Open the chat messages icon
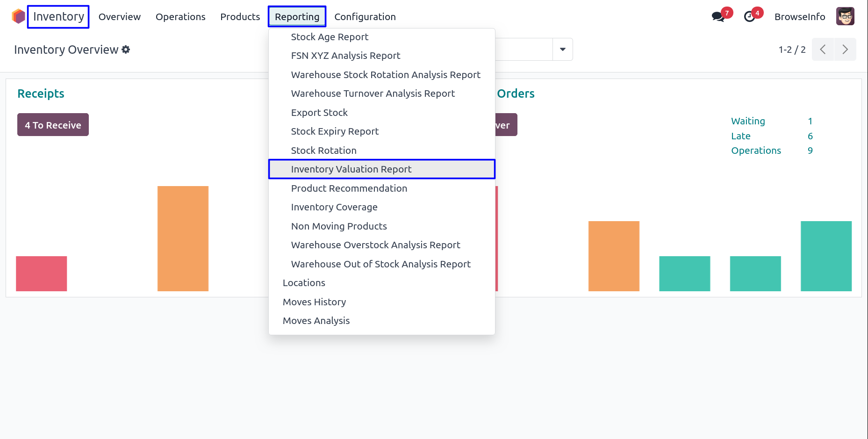The width and height of the screenshot is (868, 439). 717,17
